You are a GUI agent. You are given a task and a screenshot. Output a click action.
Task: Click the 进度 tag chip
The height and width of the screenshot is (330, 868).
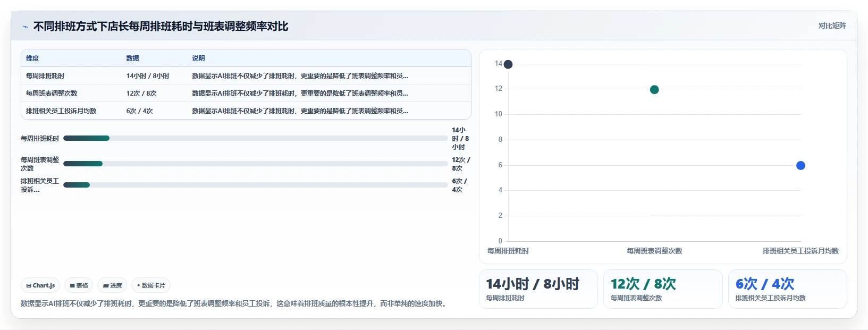point(112,285)
